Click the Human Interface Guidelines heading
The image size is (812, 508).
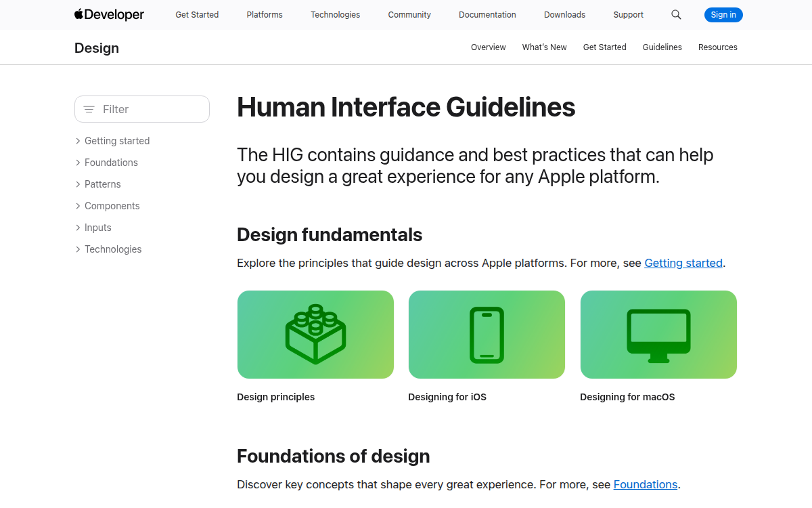click(x=406, y=108)
